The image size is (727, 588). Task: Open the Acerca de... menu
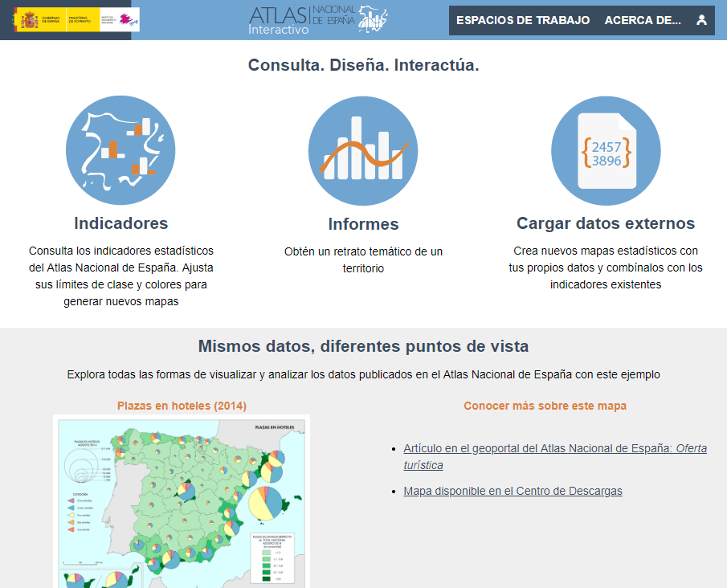pos(643,20)
